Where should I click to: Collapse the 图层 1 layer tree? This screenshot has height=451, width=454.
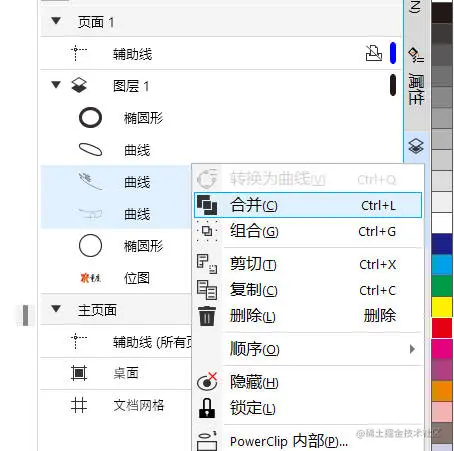tap(56, 85)
